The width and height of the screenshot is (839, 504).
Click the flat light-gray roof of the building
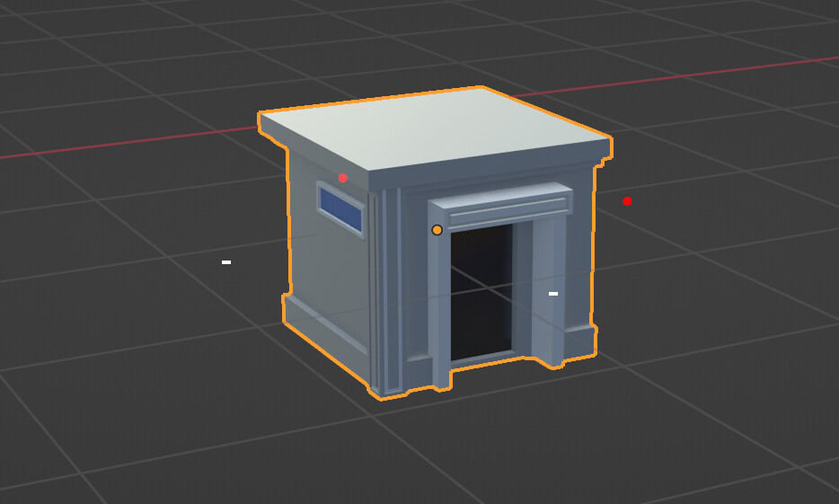pyautogui.click(x=435, y=128)
